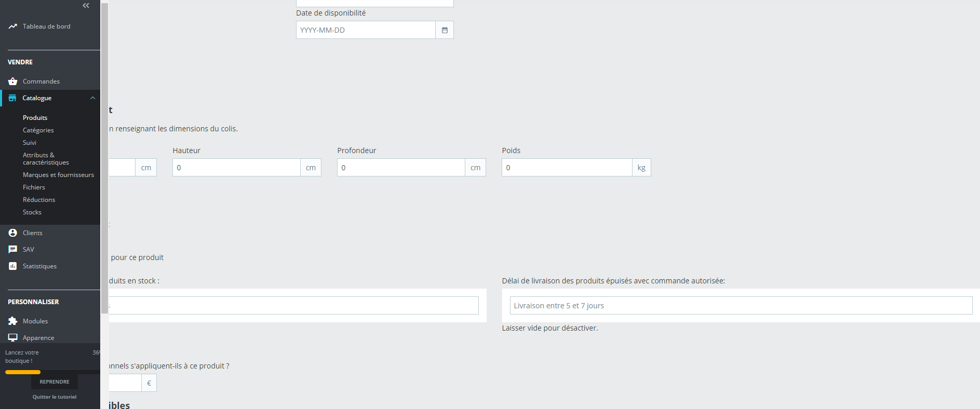Click the Modules puzzle icon

(x=13, y=321)
